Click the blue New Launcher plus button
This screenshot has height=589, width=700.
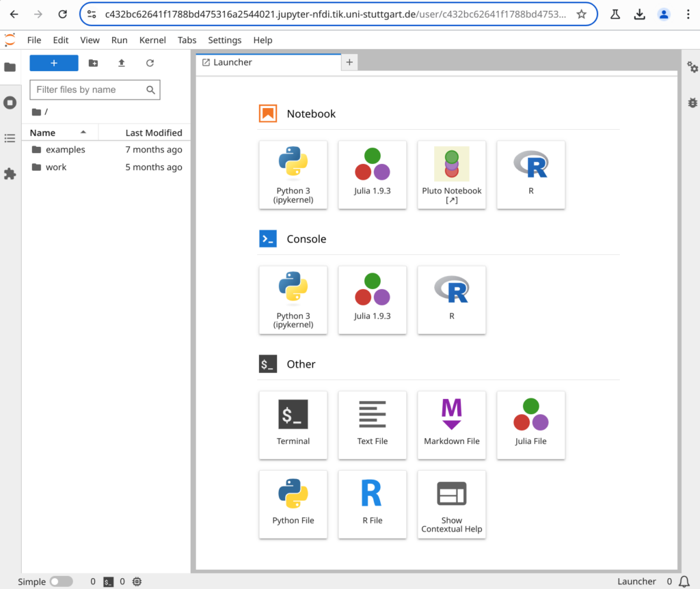point(54,63)
